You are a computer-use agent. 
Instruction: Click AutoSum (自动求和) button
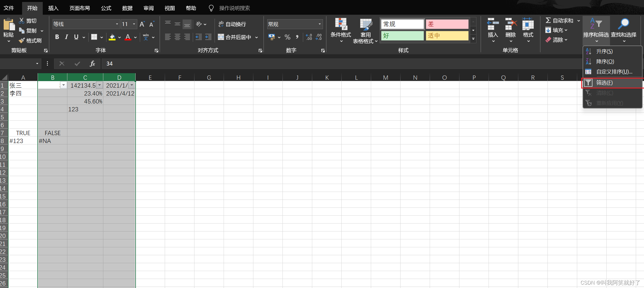coord(559,21)
